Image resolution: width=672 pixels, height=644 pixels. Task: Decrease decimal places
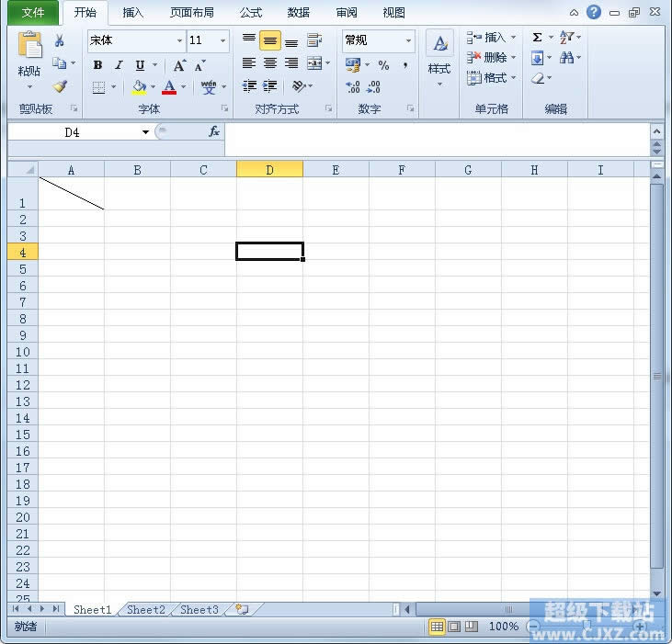click(374, 87)
